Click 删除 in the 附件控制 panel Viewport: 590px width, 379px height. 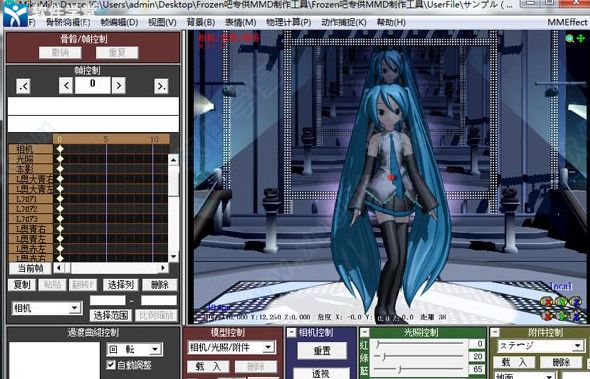coord(561,362)
